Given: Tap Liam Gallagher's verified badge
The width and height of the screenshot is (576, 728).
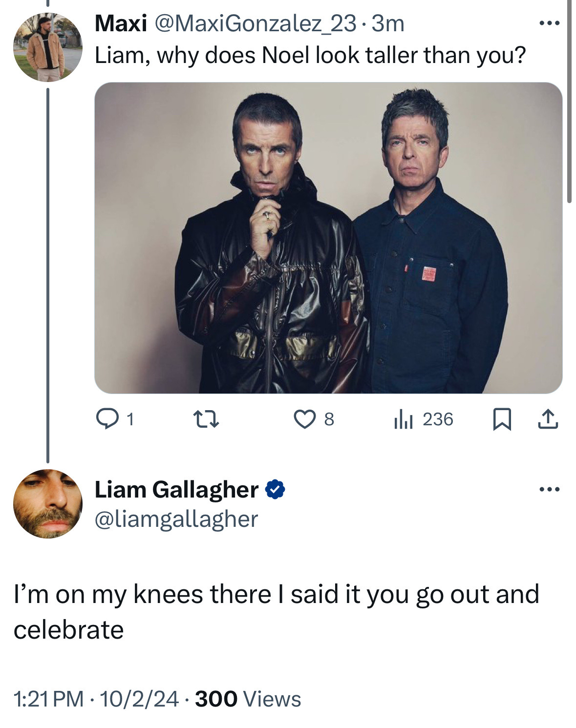Looking at the screenshot, I should 276,489.
